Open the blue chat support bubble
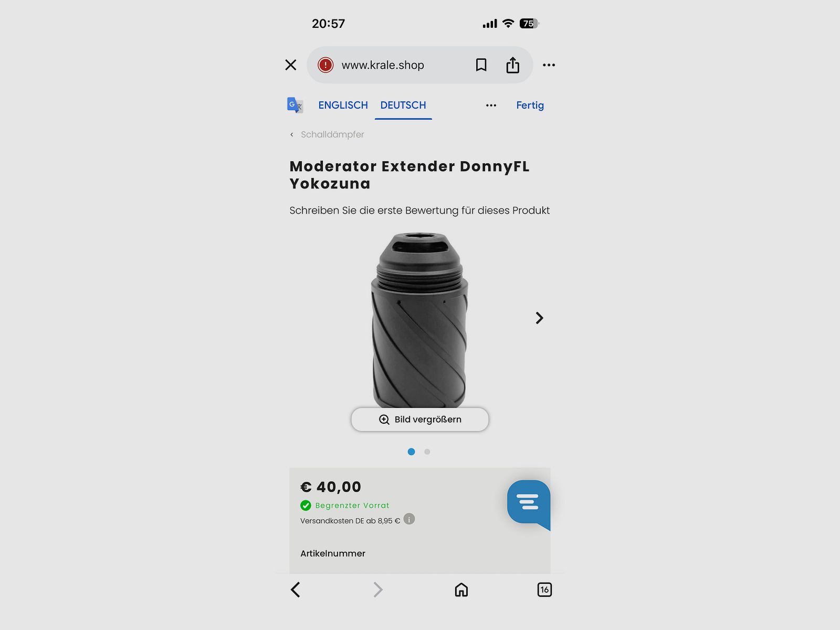Image resolution: width=840 pixels, height=630 pixels. pos(529,504)
